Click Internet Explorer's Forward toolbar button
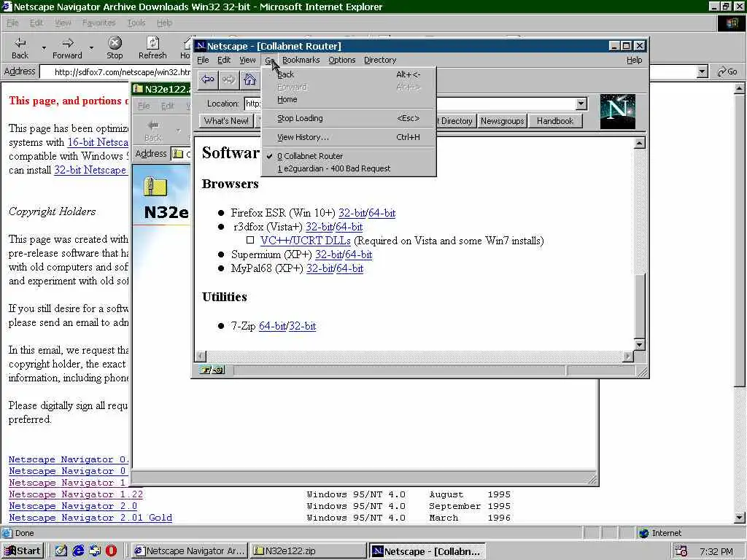This screenshot has height=560, width=747. click(x=67, y=48)
